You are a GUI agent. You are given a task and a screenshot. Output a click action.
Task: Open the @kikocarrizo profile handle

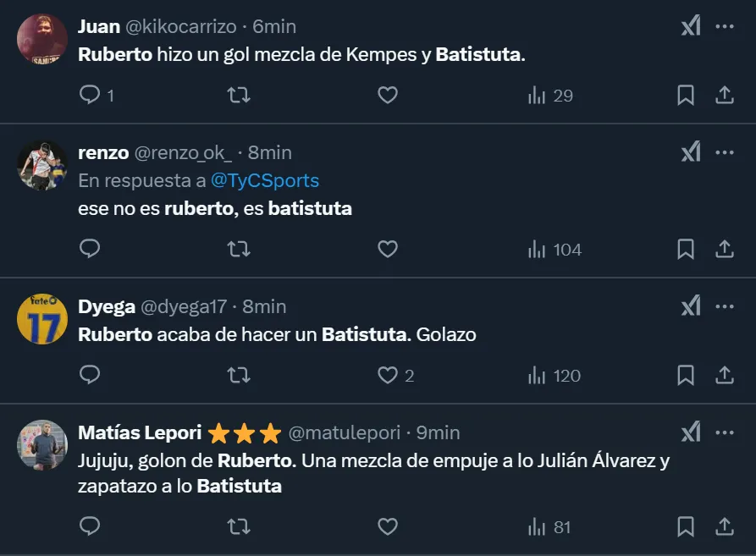(181, 26)
